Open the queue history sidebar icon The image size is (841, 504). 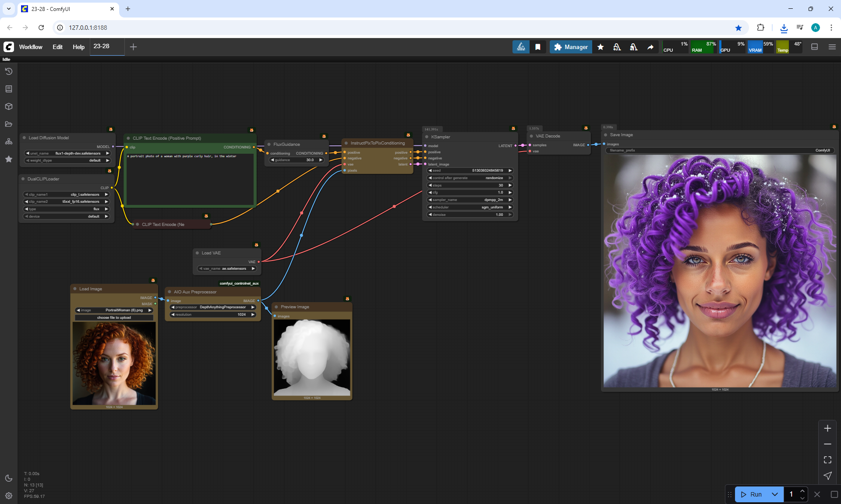pyautogui.click(x=8, y=71)
